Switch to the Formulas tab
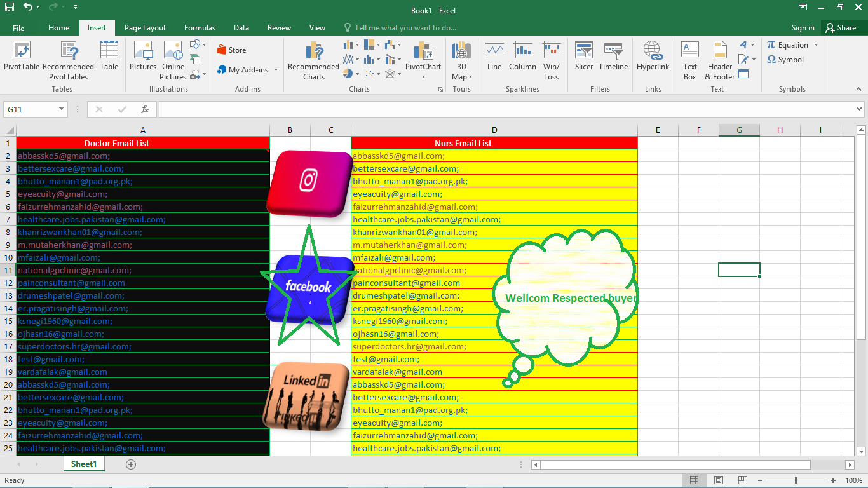Viewport: 868px width, 488px height. point(200,28)
